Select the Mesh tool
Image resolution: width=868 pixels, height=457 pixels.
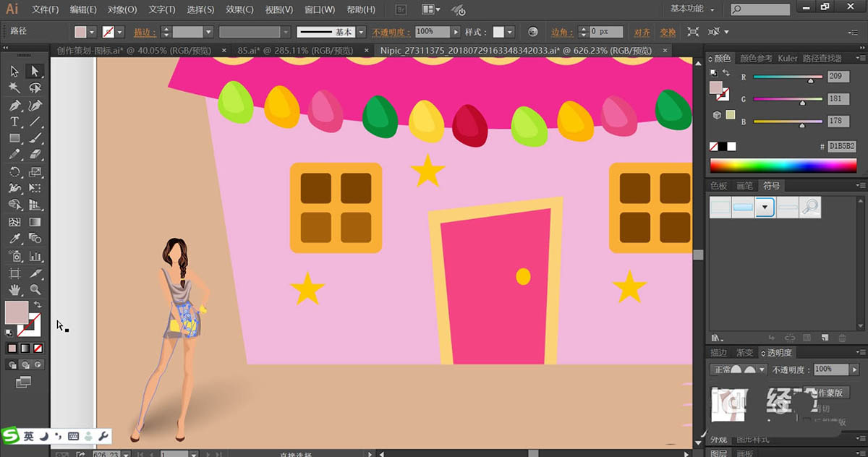[14, 222]
